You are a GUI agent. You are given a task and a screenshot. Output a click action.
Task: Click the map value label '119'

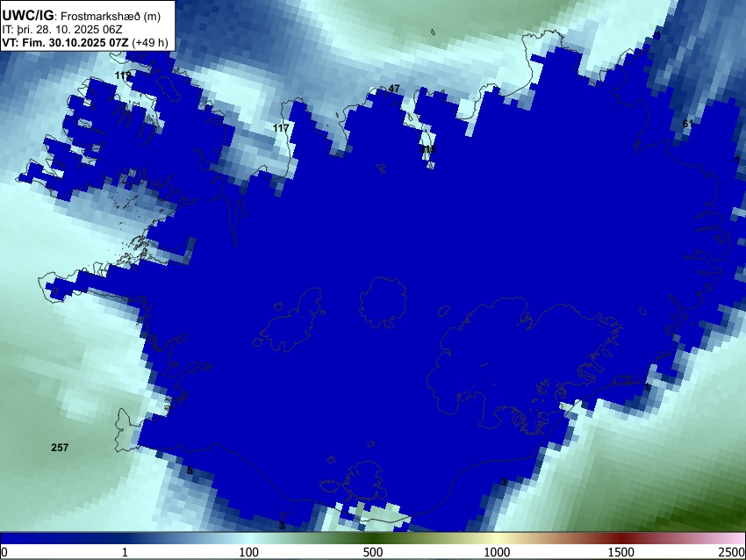(123, 75)
